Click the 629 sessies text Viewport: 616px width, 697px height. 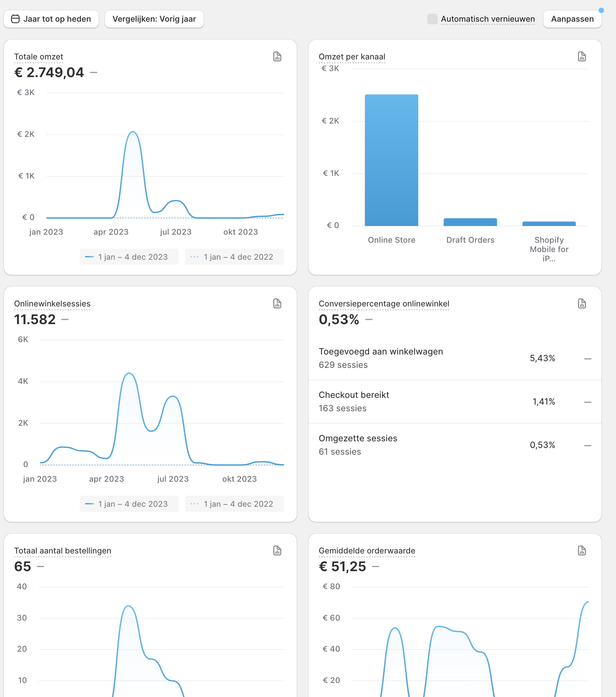click(x=343, y=365)
